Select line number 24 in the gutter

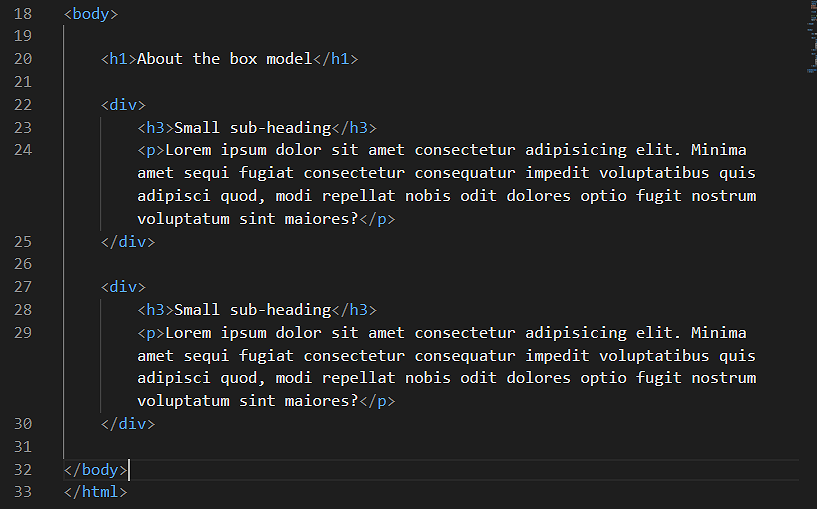point(23,150)
